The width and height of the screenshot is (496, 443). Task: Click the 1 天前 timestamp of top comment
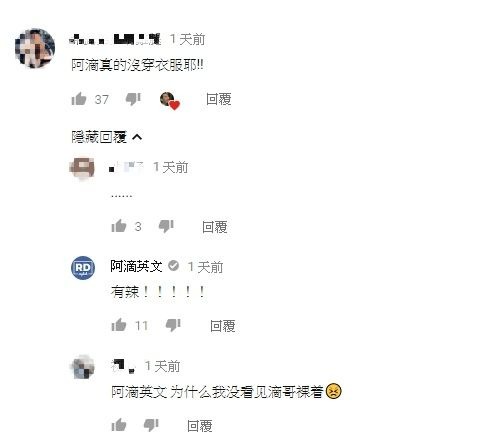[x=187, y=40]
